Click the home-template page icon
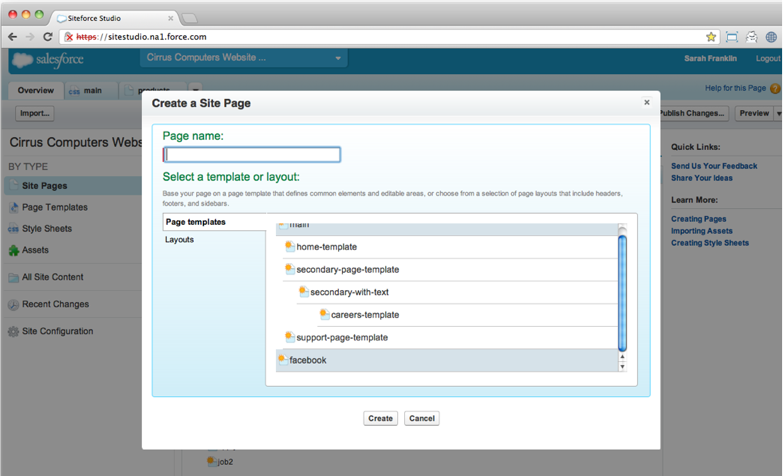Screen dimensions: 783x476 [x=290, y=246]
